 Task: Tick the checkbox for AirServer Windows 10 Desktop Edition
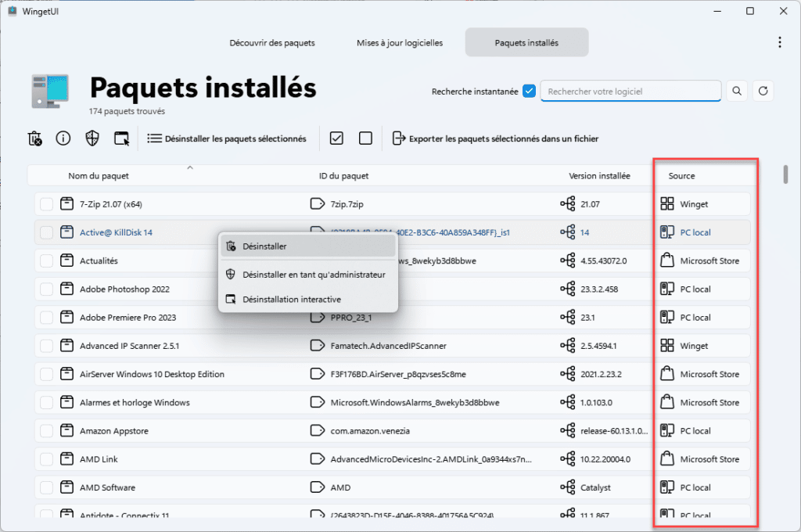pos(46,374)
